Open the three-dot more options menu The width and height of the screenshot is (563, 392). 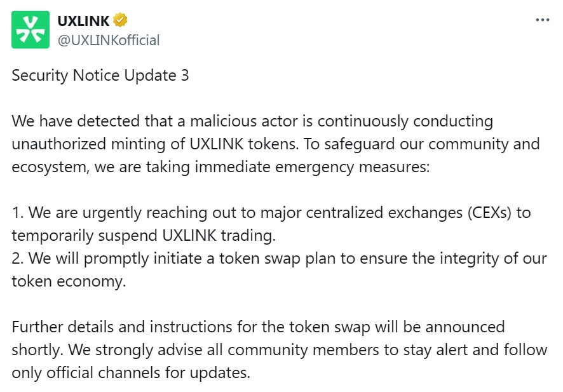tap(542, 20)
